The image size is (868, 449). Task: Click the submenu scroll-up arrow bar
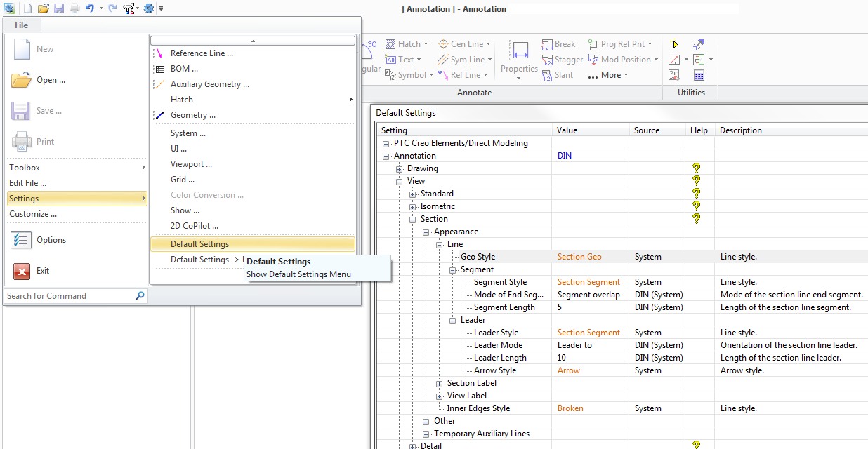(x=253, y=41)
